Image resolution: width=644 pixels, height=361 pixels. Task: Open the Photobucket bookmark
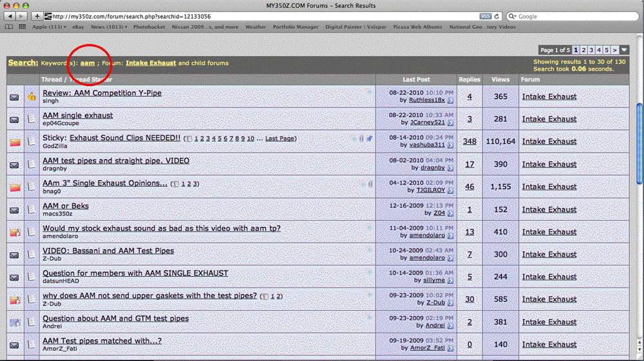pos(149,27)
